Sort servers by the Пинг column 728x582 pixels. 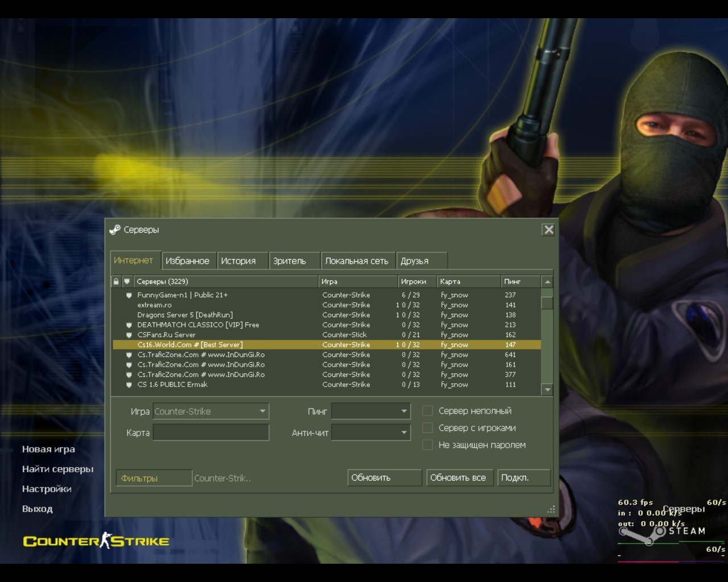(x=521, y=281)
